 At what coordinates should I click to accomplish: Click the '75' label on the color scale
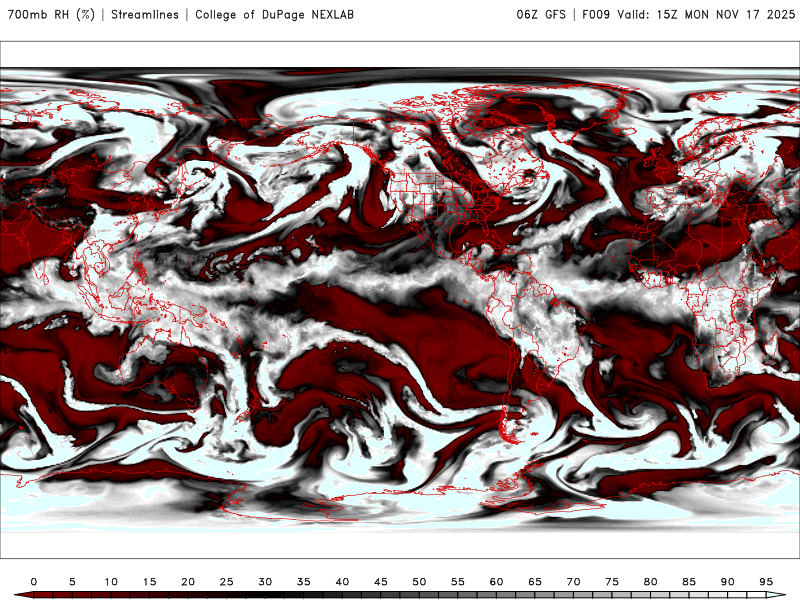[612, 582]
